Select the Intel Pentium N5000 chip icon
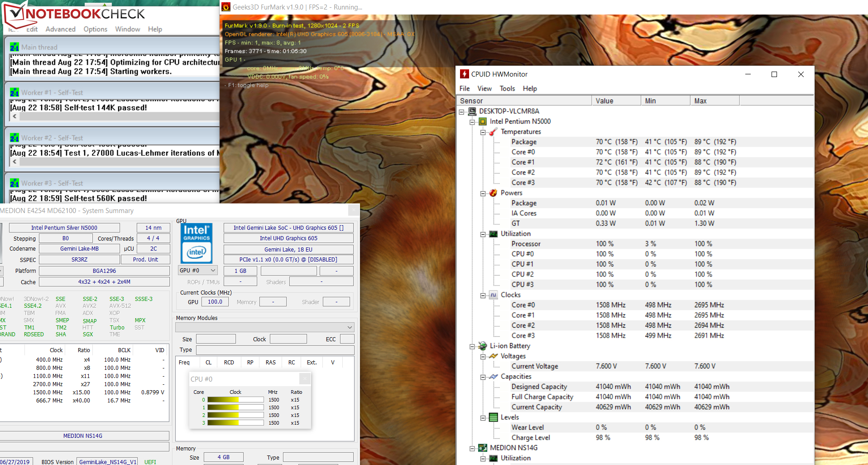This screenshot has height=465, width=868. pos(483,121)
